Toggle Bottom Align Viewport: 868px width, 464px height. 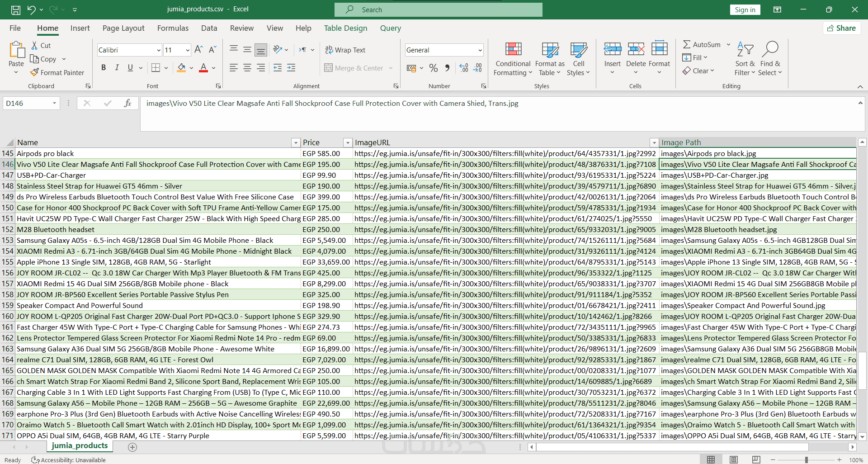coord(261,50)
